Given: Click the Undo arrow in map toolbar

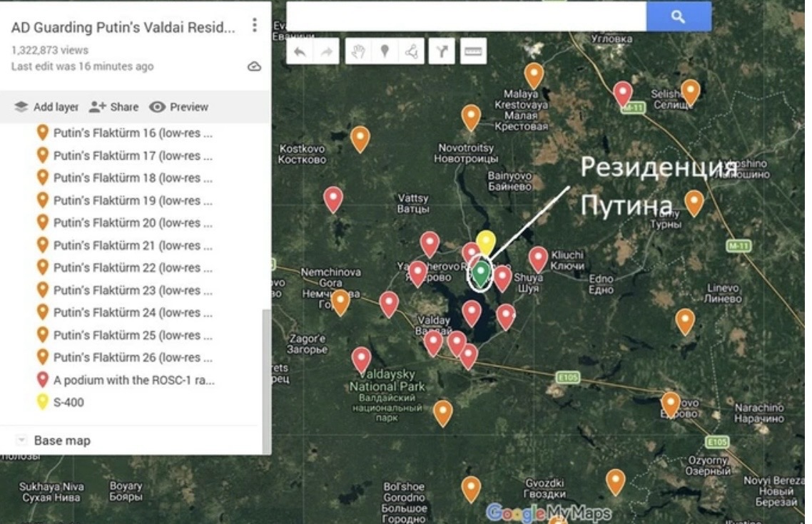Looking at the screenshot, I should [300, 51].
